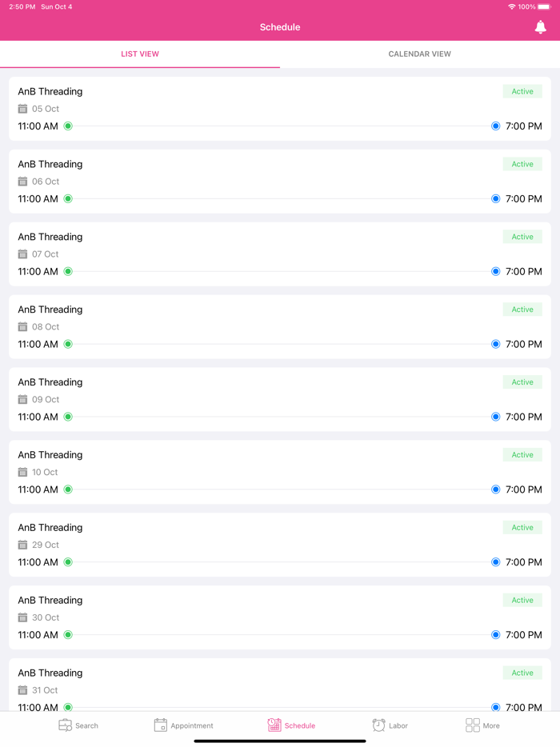The image size is (560, 747).
Task: Tap the Schedule icon in bottom bar
Action: click(274, 725)
